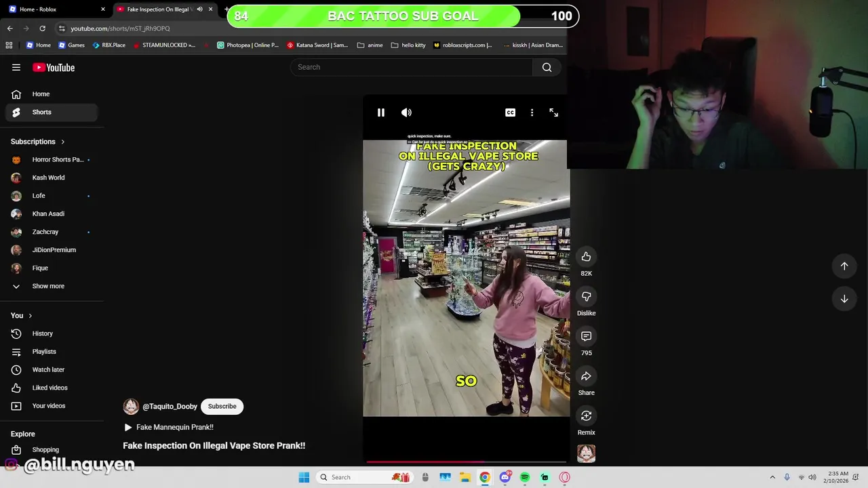
Task: Open the 795 comments panel
Action: (586, 336)
